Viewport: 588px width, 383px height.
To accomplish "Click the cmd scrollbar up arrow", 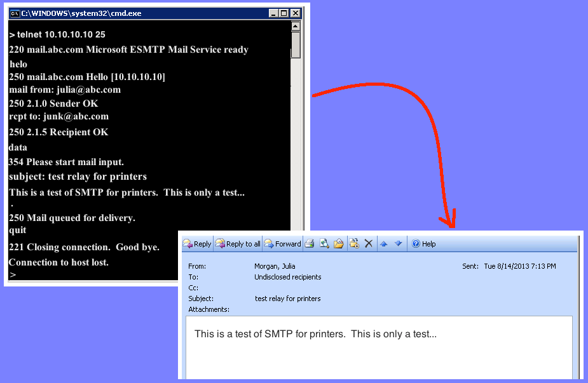I will pos(296,26).
